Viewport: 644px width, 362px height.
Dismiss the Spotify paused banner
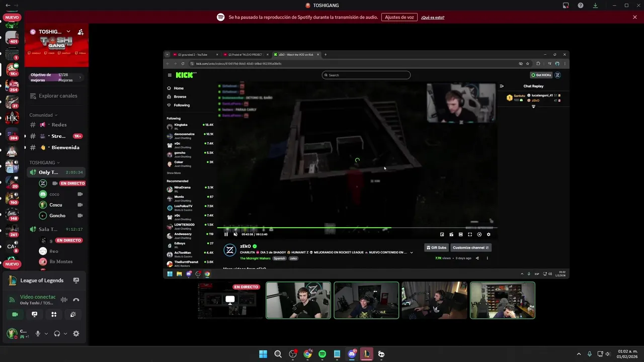635,17
